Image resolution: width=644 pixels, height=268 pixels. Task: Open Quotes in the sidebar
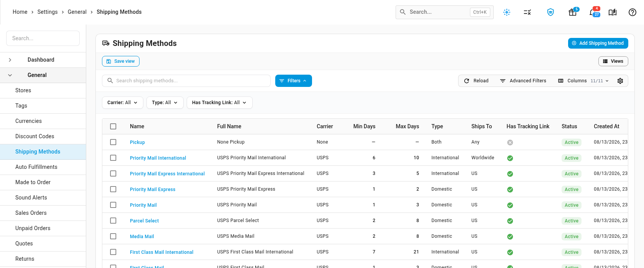click(x=43, y=243)
